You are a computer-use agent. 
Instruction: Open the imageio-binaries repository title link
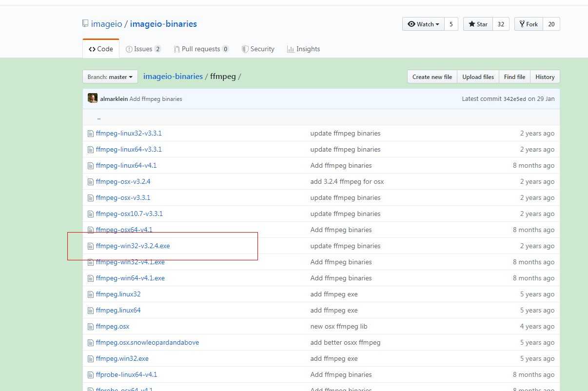(163, 24)
